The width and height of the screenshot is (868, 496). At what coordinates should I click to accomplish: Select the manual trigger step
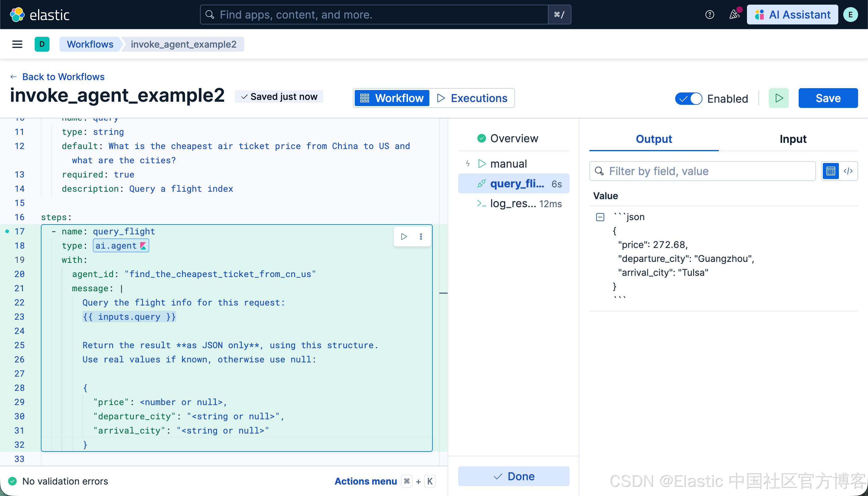[x=508, y=164]
